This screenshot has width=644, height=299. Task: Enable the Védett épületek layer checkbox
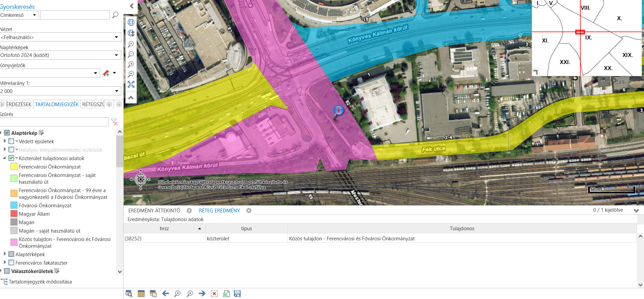(11, 141)
